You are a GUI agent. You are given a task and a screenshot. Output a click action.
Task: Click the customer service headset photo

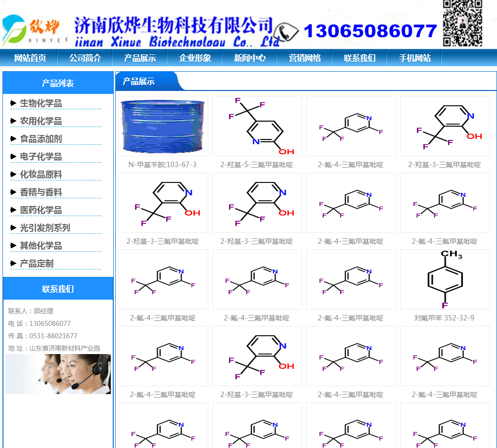pyautogui.click(x=58, y=374)
